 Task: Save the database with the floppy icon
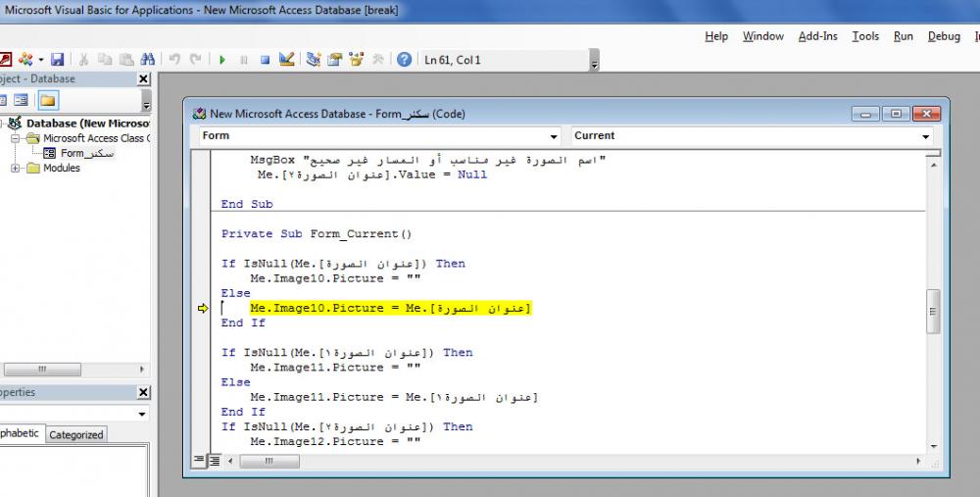(x=58, y=60)
